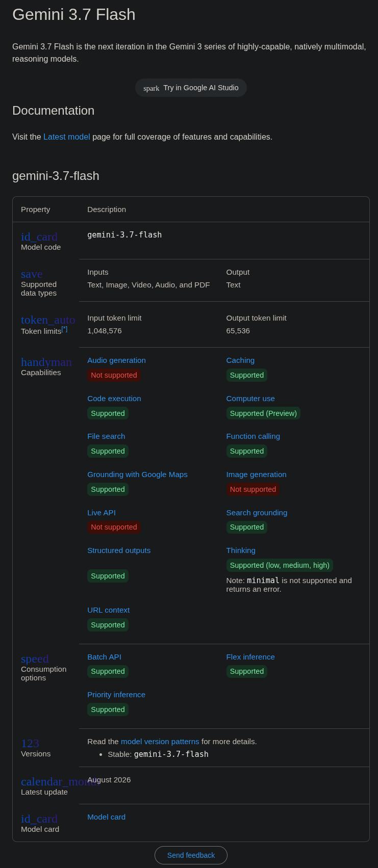Click the 123 icon above Versions
Viewport: 378px width, 868px height.
(x=30, y=744)
